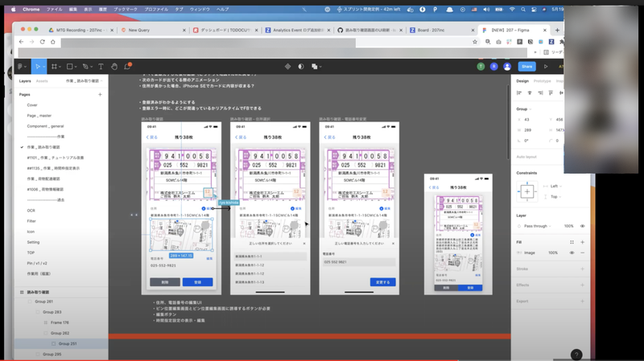Screen dimensions: 644x361
Task: Select the Frame tool
Action: [54, 67]
